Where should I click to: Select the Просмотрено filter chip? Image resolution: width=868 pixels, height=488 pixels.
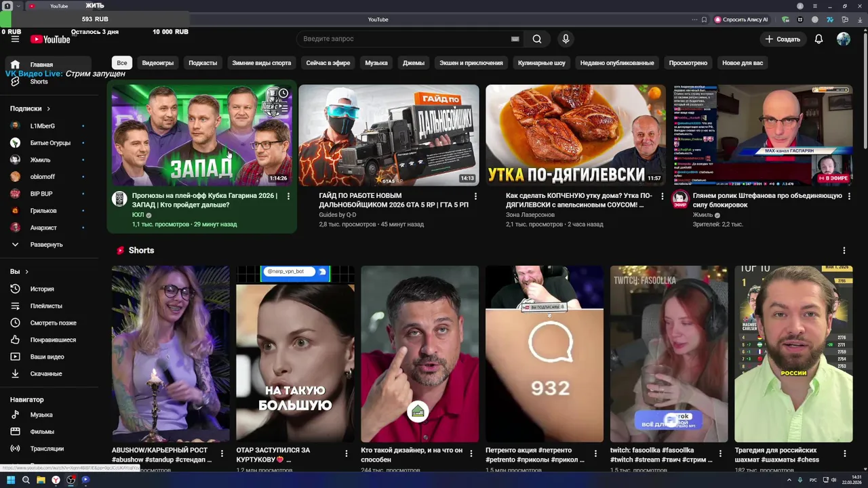[688, 63]
